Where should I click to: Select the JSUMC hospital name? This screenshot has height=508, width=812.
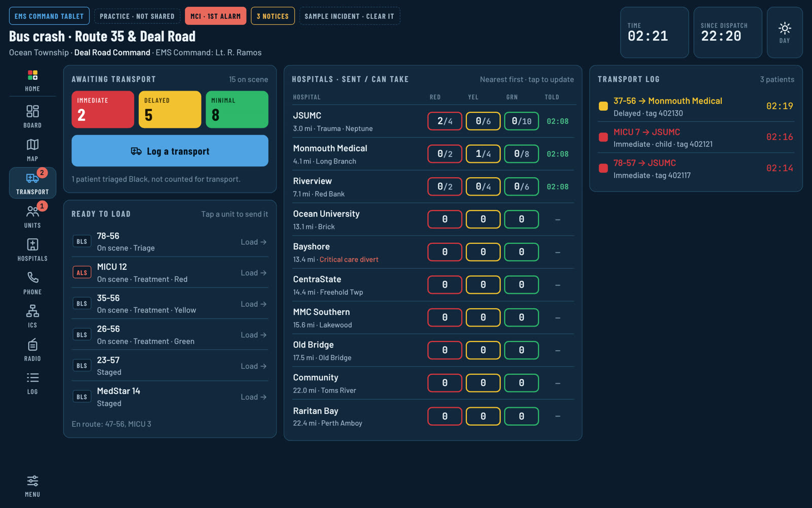(x=307, y=116)
